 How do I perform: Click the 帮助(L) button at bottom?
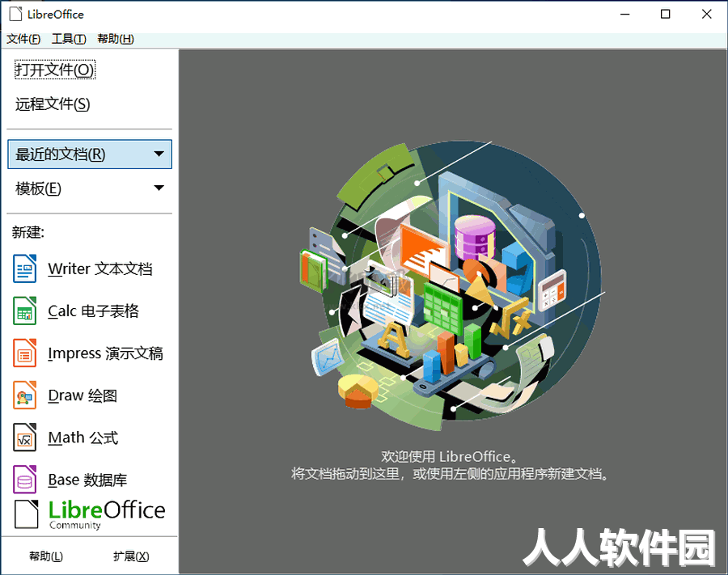click(x=45, y=556)
